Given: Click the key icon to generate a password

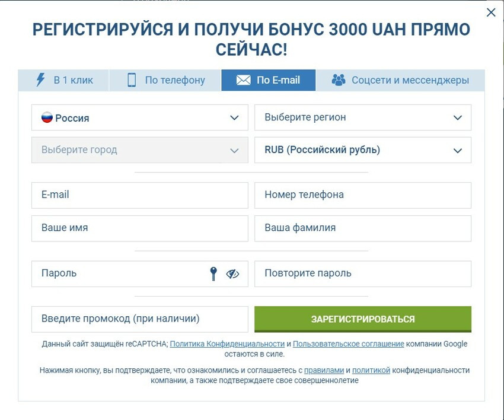Looking at the screenshot, I should pos(213,273).
